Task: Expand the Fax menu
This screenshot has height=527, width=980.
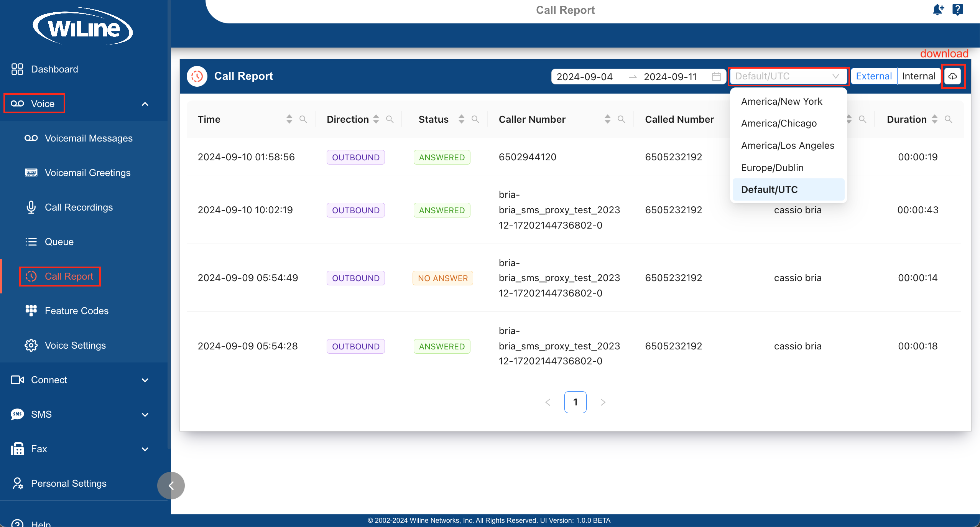Action: tap(145, 449)
